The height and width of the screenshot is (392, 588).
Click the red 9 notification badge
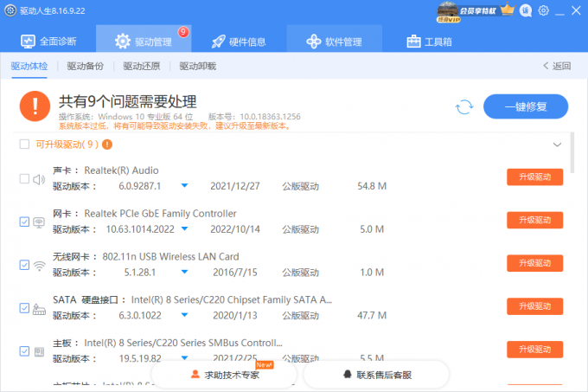pyautogui.click(x=183, y=32)
